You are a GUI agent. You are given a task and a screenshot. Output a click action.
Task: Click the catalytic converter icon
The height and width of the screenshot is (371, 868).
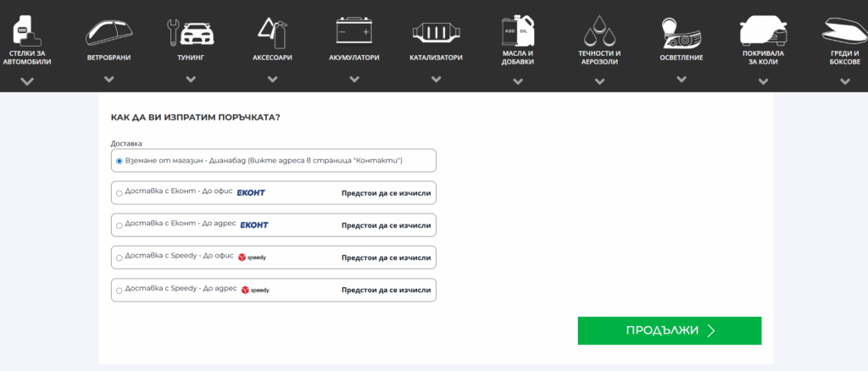tap(436, 31)
